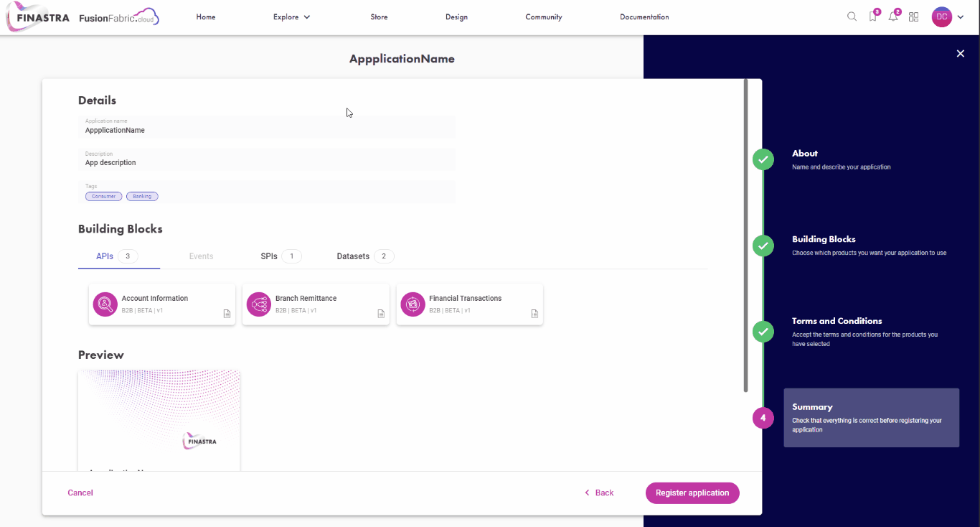Image resolution: width=980 pixels, height=527 pixels.
Task: Click the document icon on Account Information card
Action: [x=227, y=314]
